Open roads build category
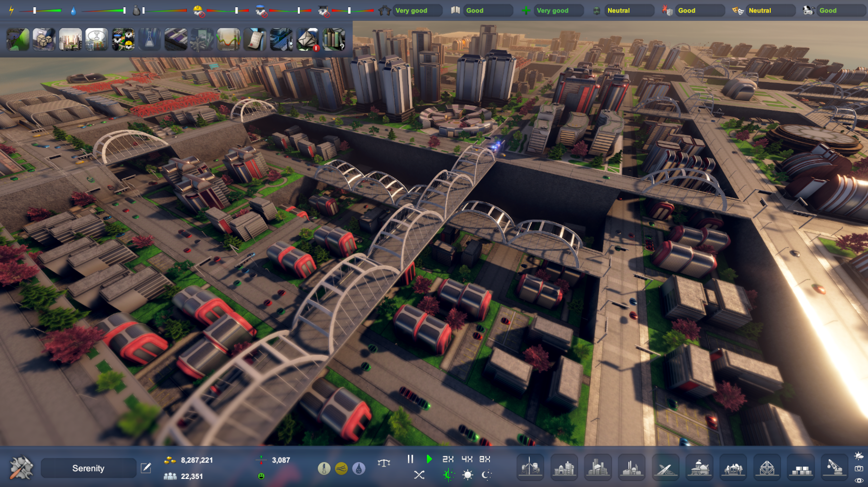 point(665,468)
